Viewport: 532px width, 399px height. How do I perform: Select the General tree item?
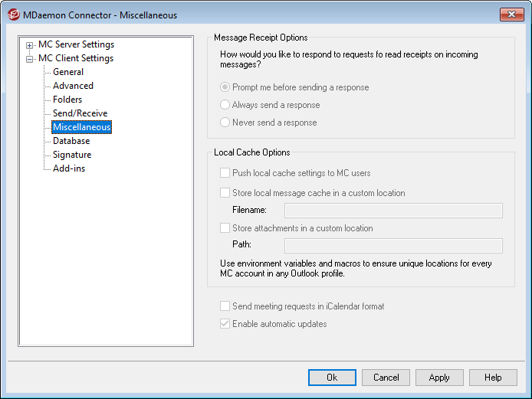68,72
